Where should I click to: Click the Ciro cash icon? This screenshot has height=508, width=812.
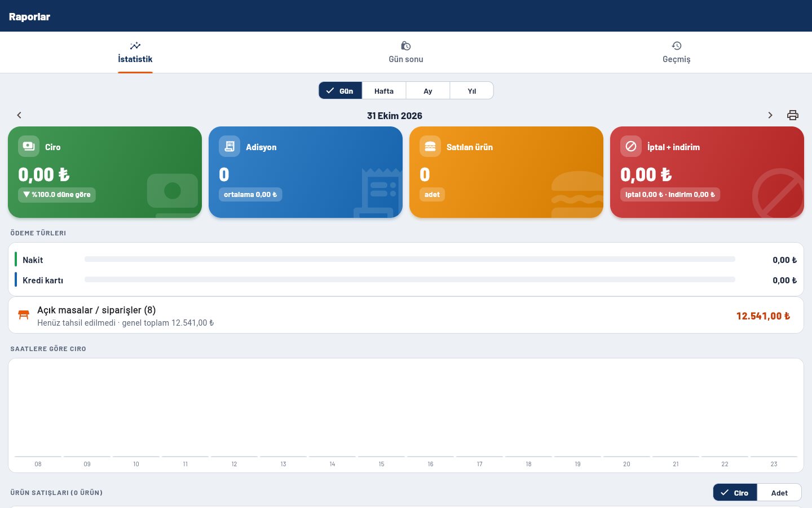29,147
